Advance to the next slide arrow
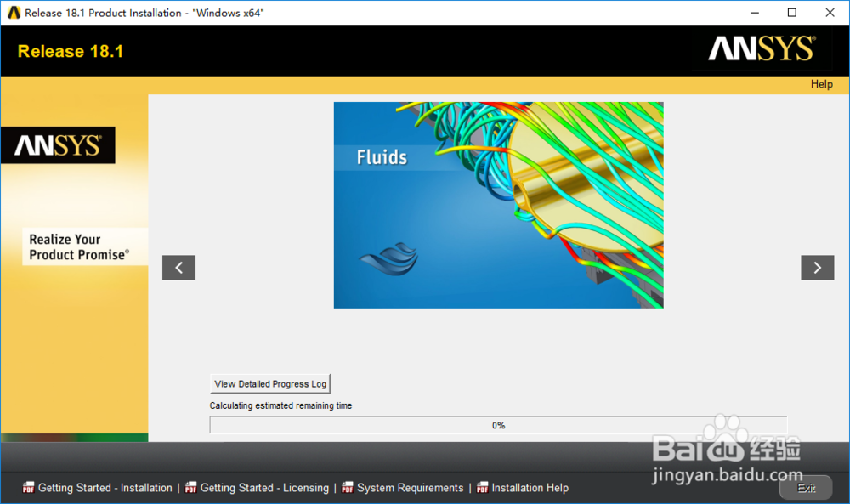 tap(818, 268)
